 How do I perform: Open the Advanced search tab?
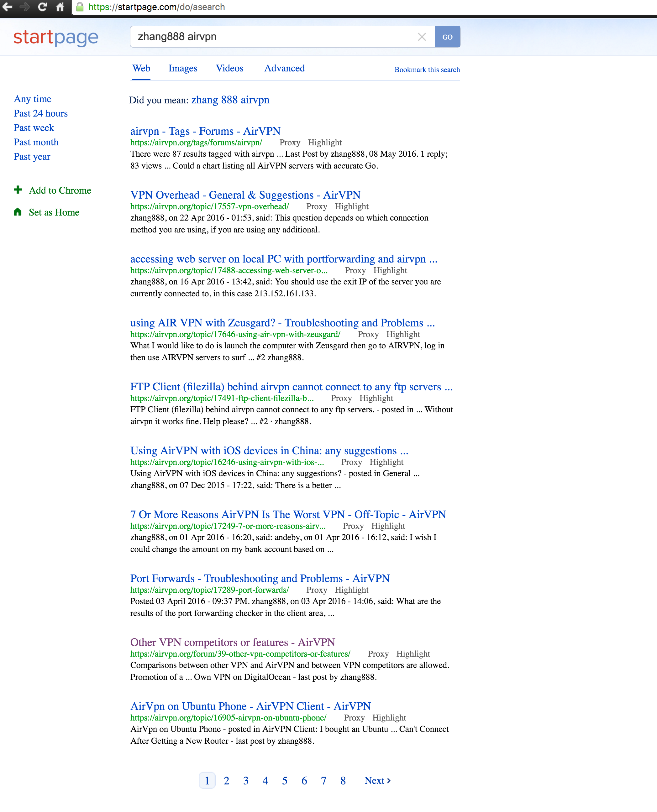pyautogui.click(x=284, y=69)
